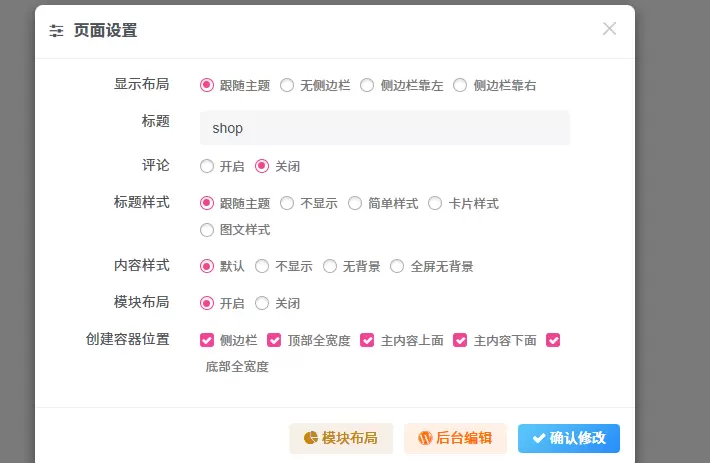Click the WordPress icon on 后台编辑
The image size is (710, 463).
[425, 438]
